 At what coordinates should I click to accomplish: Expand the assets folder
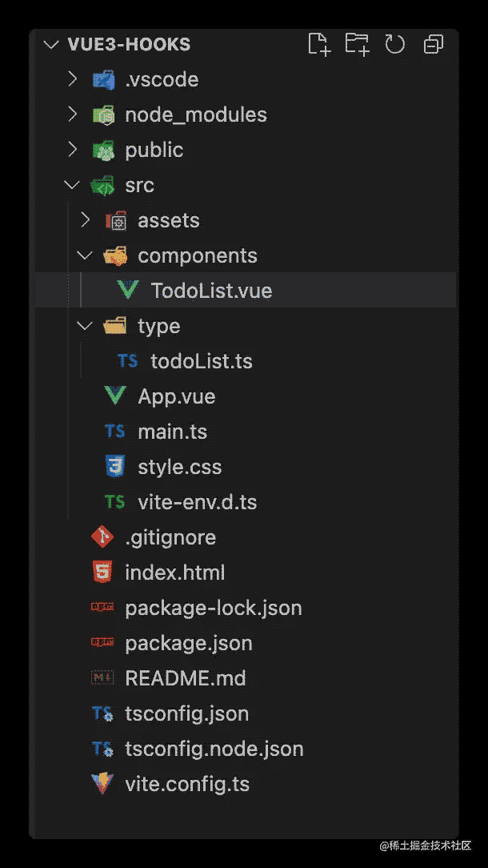coord(85,220)
